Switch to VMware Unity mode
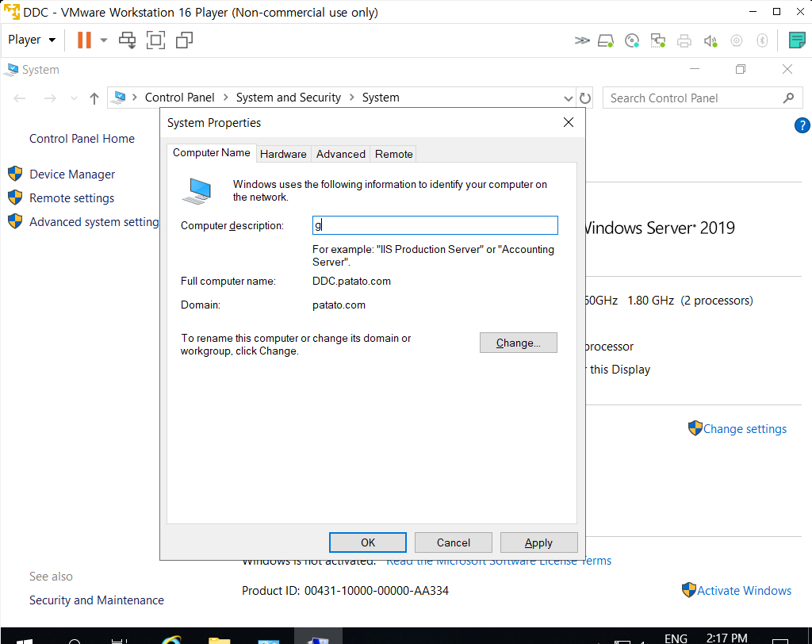The width and height of the screenshot is (812, 644). click(x=184, y=40)
